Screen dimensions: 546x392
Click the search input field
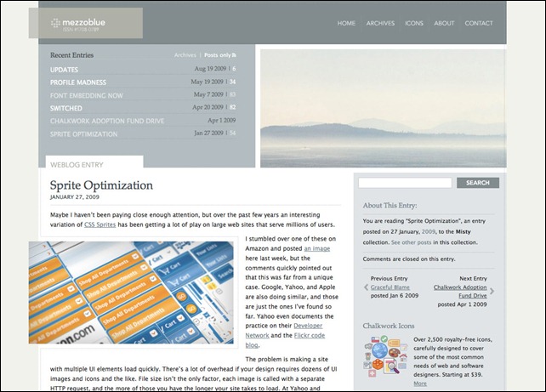(x=405, y=183)
